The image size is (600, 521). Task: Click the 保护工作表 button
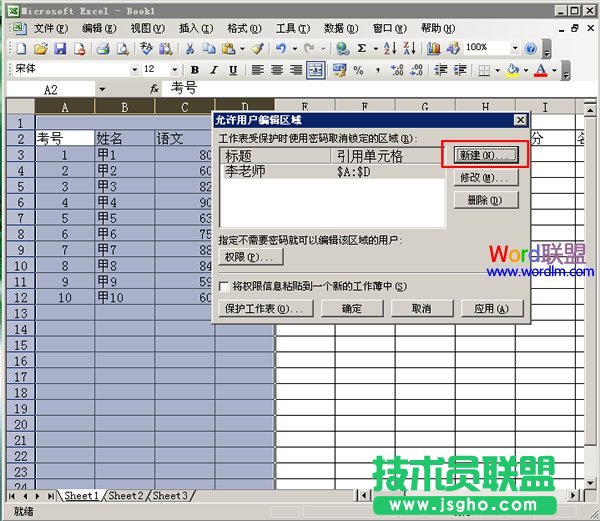(x=264, y=309)
